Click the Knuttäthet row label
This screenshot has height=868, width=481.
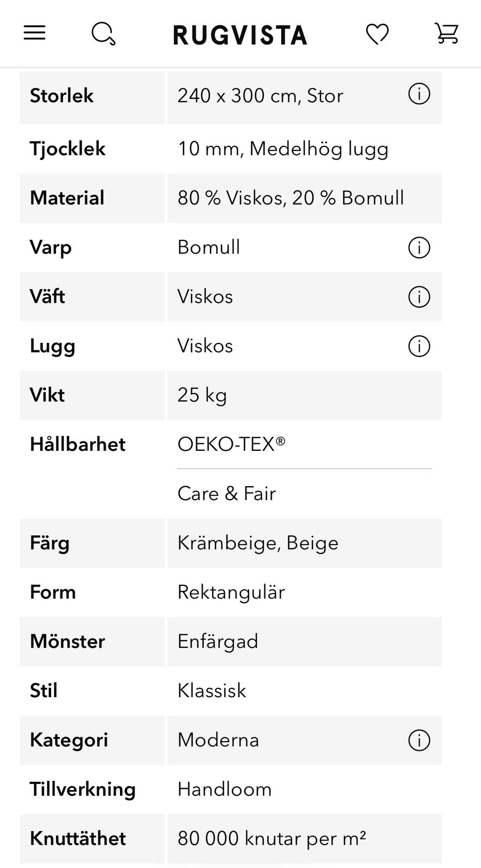pyautogui.click(x=78, y=839)
